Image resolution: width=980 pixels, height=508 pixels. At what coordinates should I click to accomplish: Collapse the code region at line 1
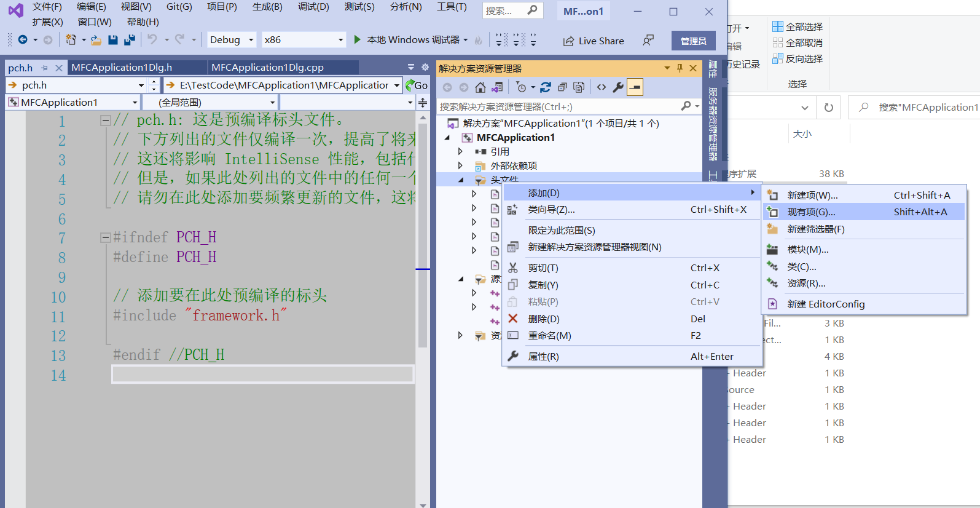pos(105,121)
